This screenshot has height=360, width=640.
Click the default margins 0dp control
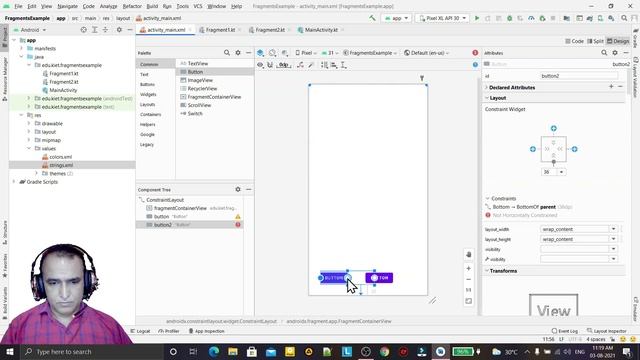pyautogui.click(x=284, y=65)
